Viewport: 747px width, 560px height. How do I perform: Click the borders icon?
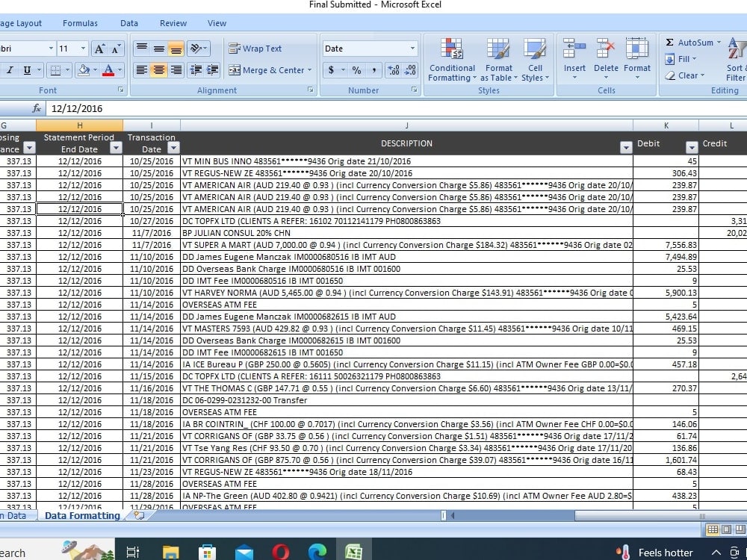[x=55, y=70]
